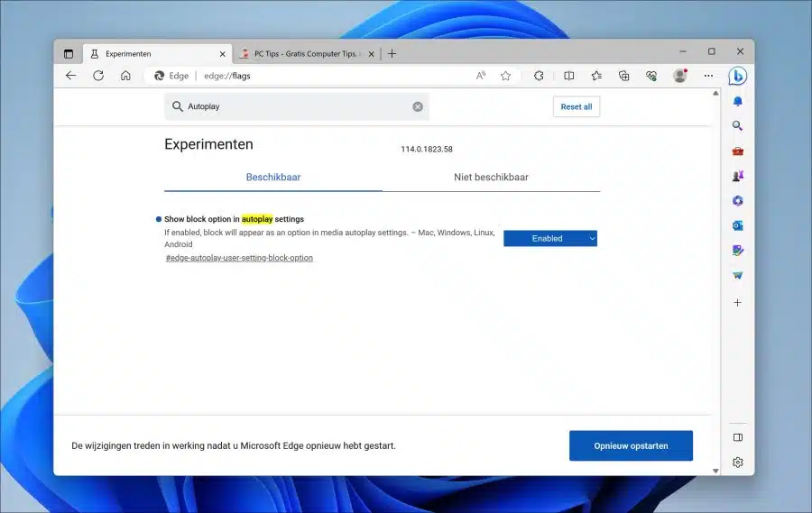Open the Favorites list icon
The height and width of the screenshot is (513, 812).
pos(596,76)
